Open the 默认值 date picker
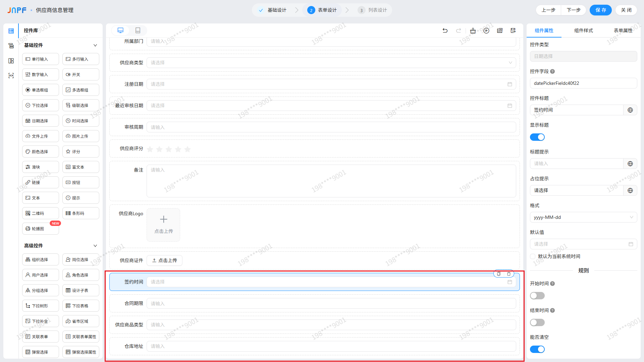Image resolution: width=644 pixels, height=362 pixels. [583, 244]
